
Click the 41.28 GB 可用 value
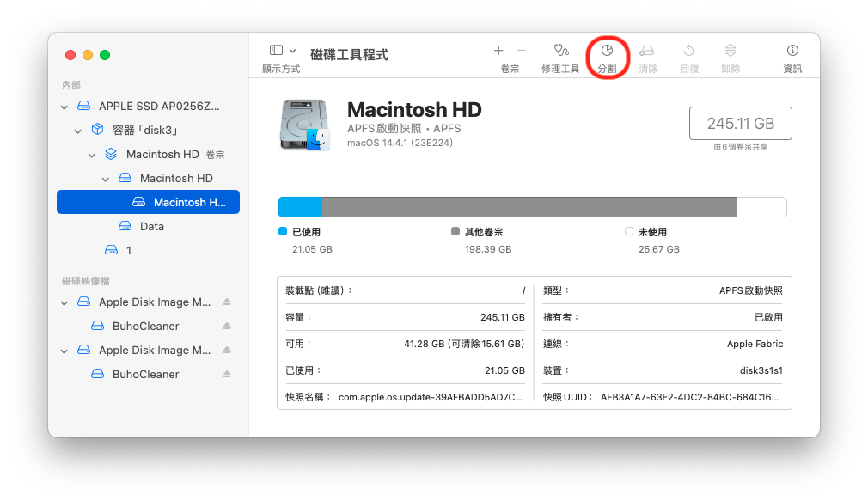coord(464,344)
